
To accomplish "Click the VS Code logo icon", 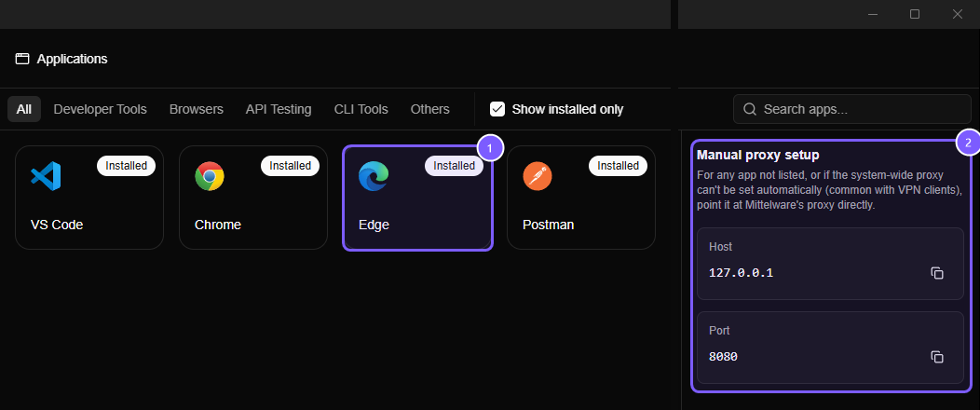I will 46,176.
